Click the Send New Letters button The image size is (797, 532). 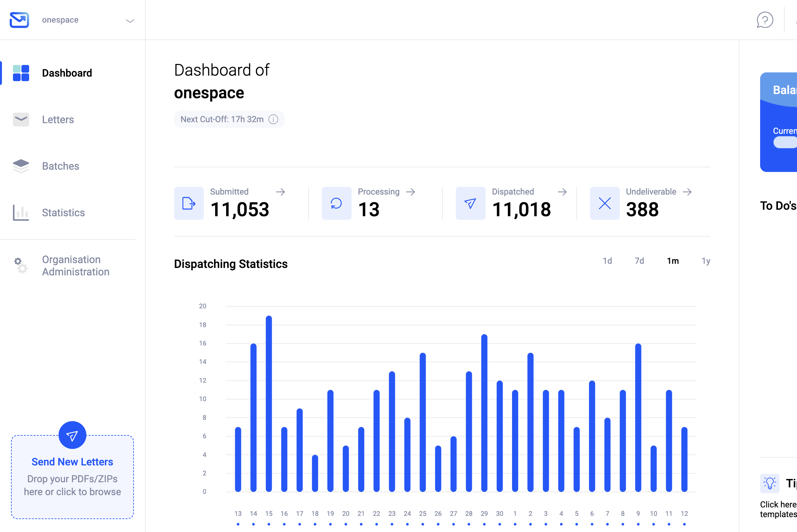coord(72,462)
